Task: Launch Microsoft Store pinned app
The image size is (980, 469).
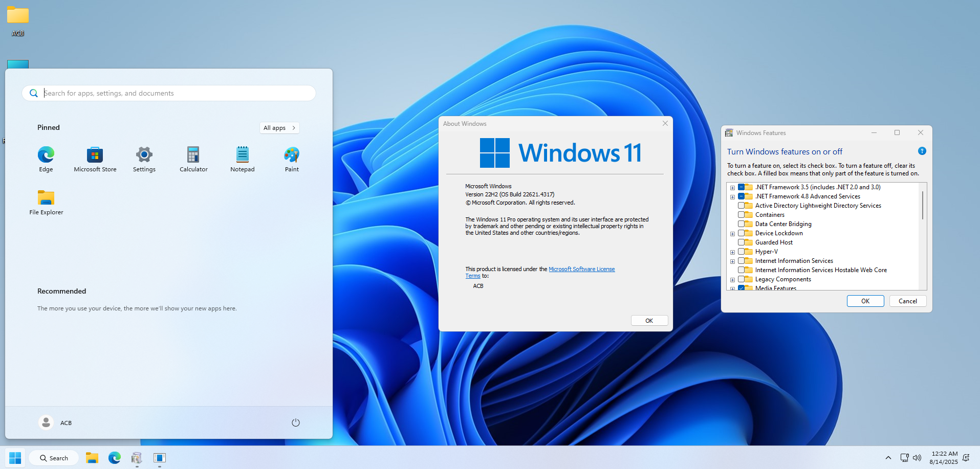Action: (x=95, y=159)
